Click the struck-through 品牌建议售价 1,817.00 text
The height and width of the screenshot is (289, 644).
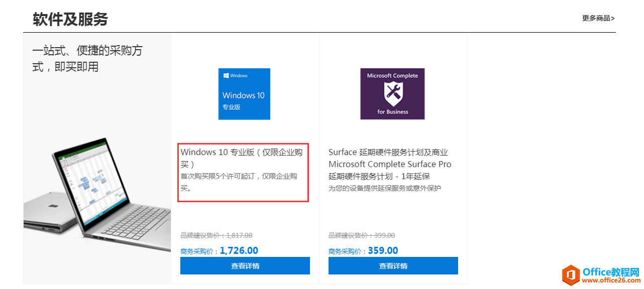[x=217, y=235]
